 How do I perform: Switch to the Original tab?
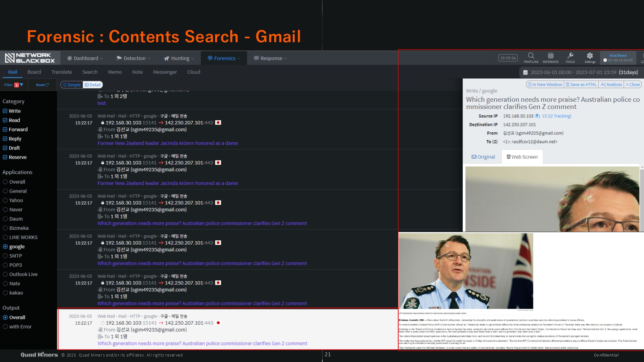click(483, 157)
